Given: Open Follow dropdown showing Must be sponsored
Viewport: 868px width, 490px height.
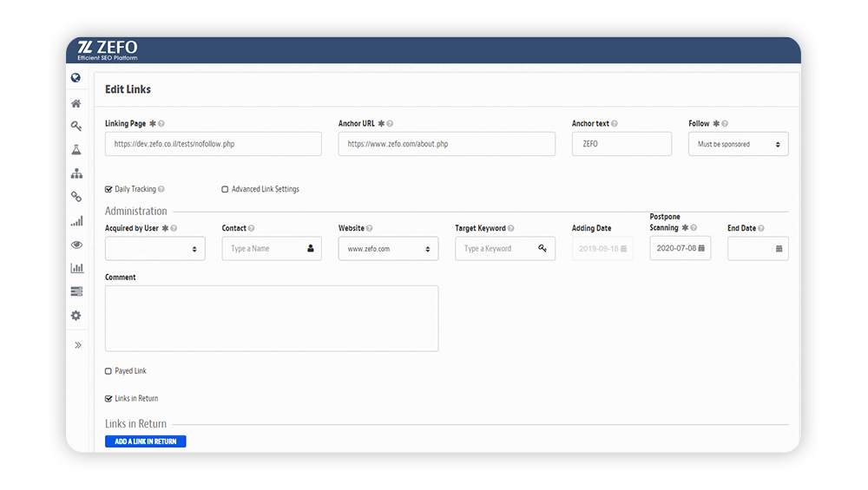Looking at the screenshot, I should point(739,144).
